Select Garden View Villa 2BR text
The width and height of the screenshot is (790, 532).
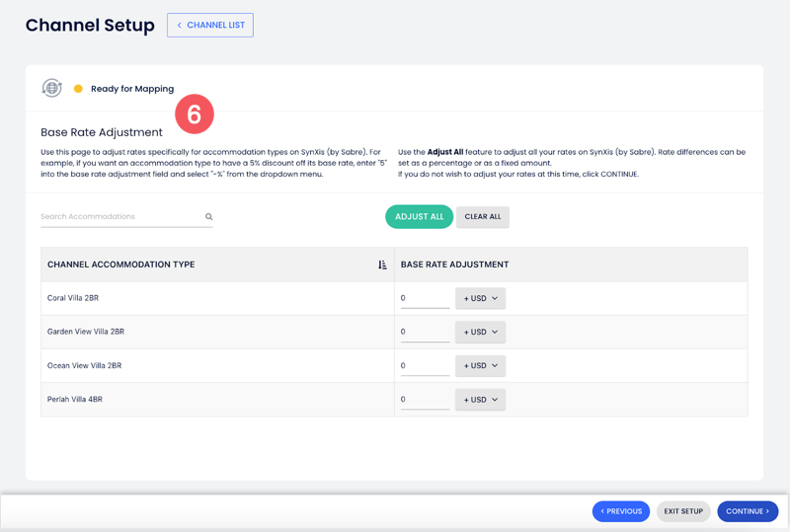click(86, 332)
